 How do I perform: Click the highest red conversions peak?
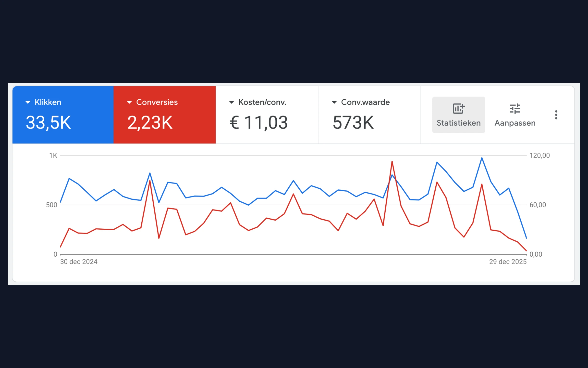(392, 162)
